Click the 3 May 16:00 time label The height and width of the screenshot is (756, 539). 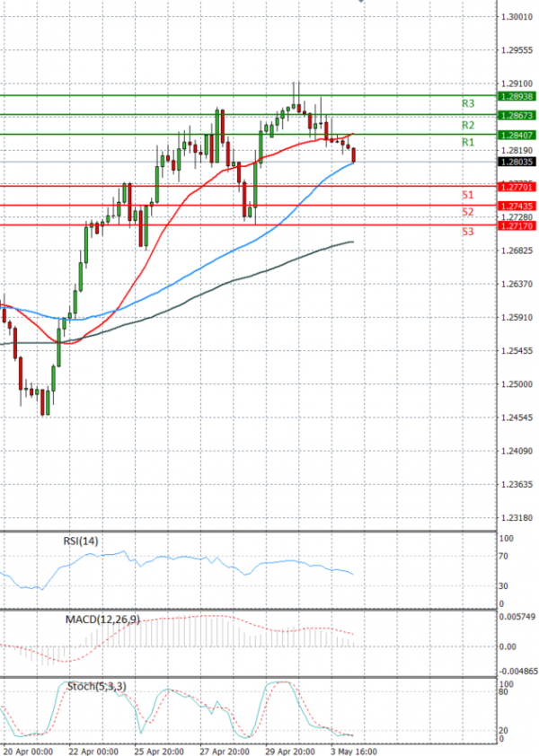tap(354, 752)
